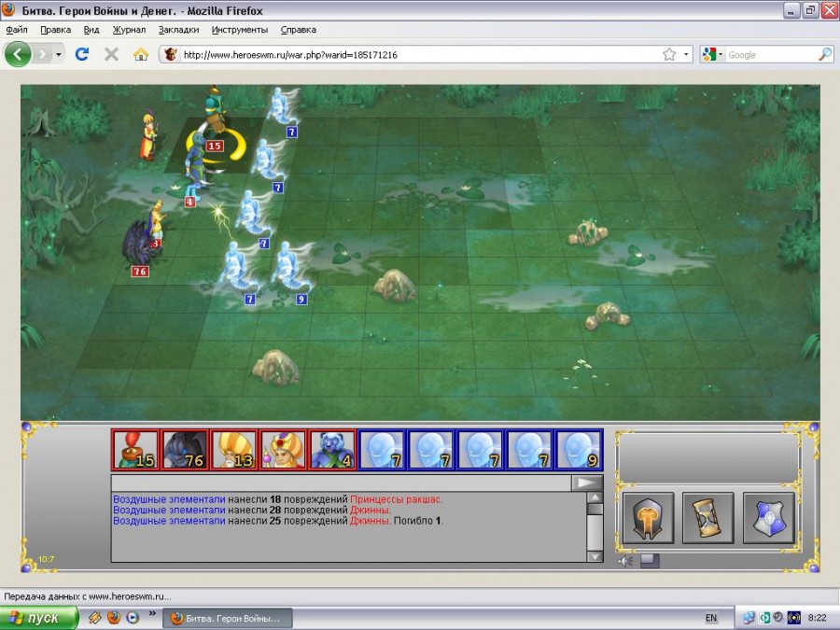This screenshot has width=840, height=630.
Task: Go to home page via house icon
Action: (141, 54)
